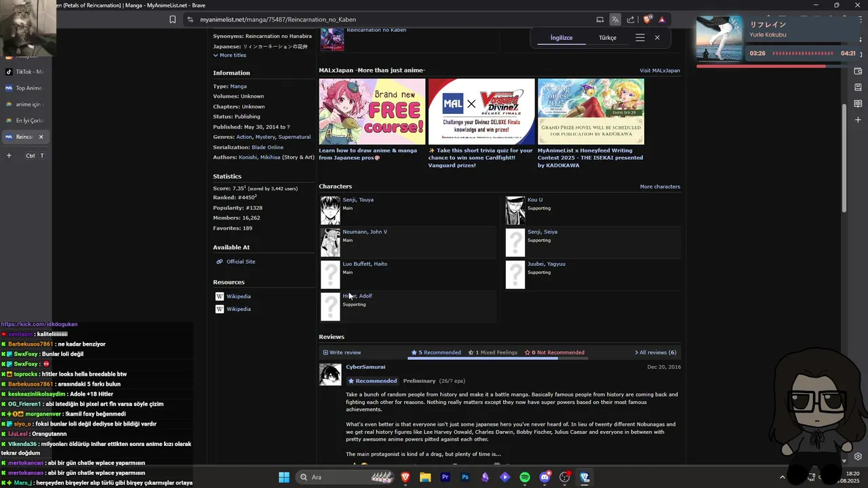
Task: Filter reviews by 5 Recommended
Action: [435, 352]
